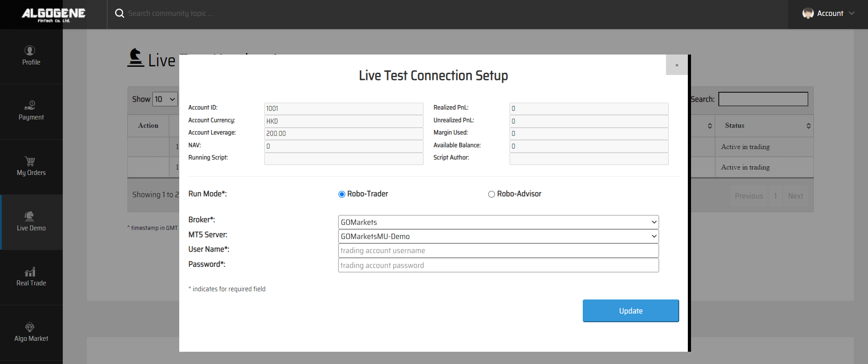
Task: Open the Real Trade chart icon
Action: click(x=30, y=272)
